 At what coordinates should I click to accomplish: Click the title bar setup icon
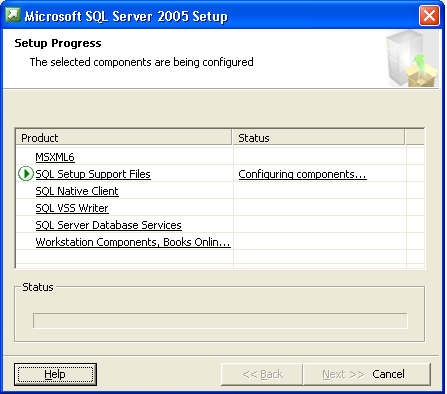pyautogui.click(x=13, y=15)
